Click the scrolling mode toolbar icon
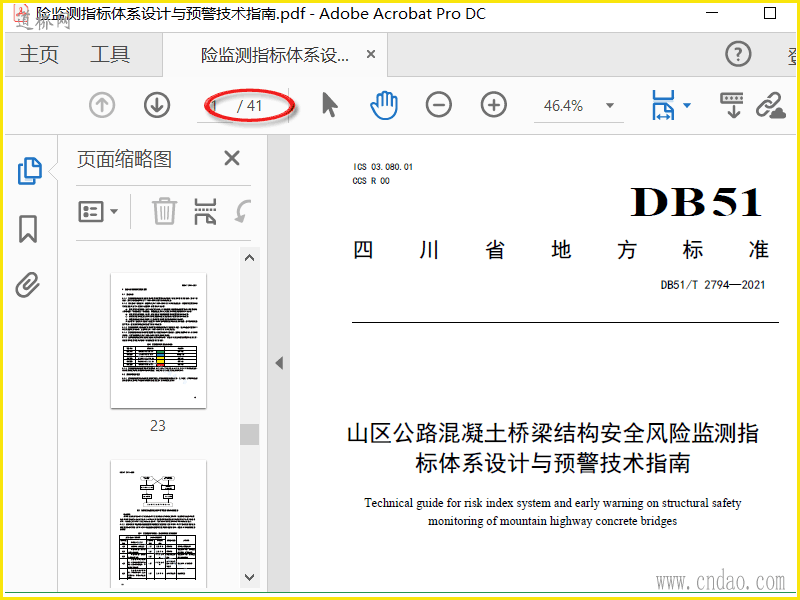800x600 pixels. click(x=732, y=105)
